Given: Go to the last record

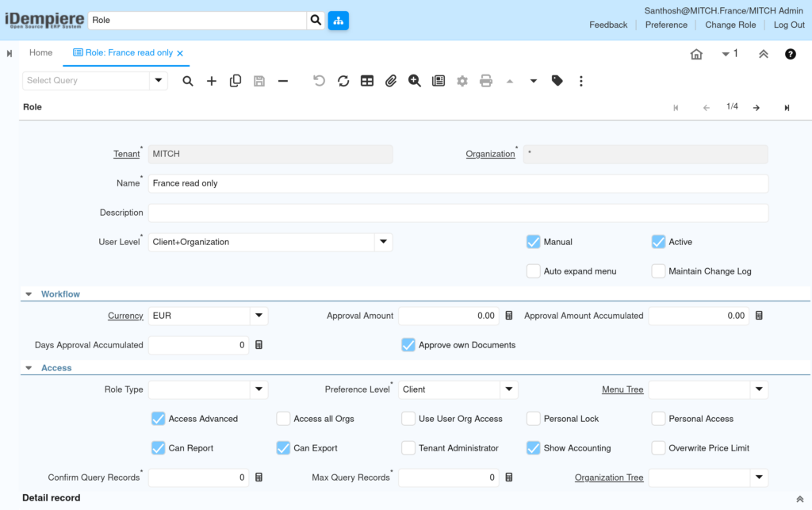Looking at the screenshot, I should click(x=787, y=108).
